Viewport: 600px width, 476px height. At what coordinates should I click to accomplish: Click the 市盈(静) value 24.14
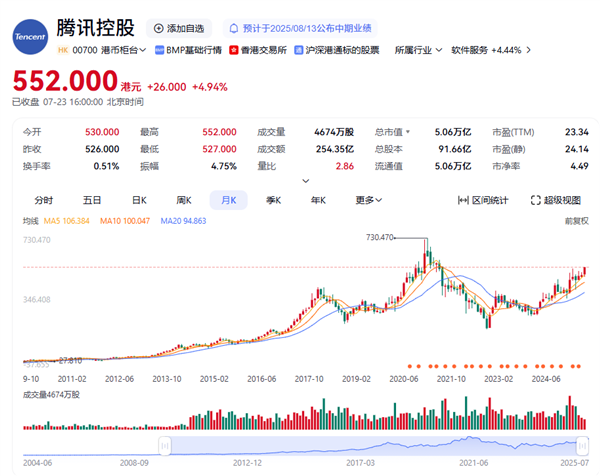(577, 149)
